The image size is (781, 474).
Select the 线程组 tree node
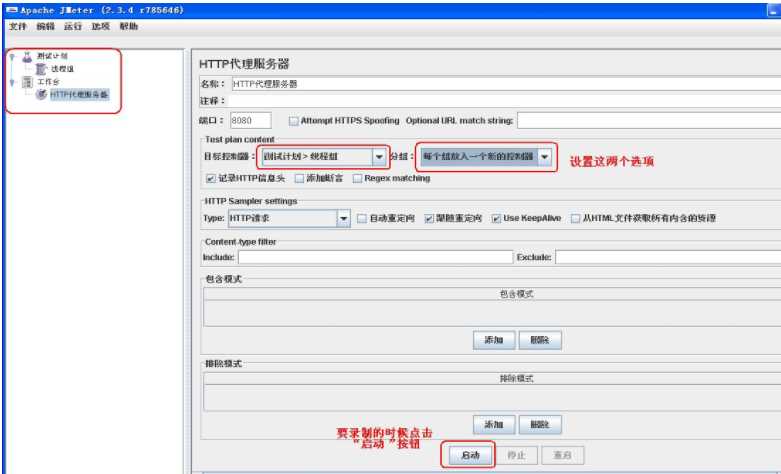[x=62, y=69]
